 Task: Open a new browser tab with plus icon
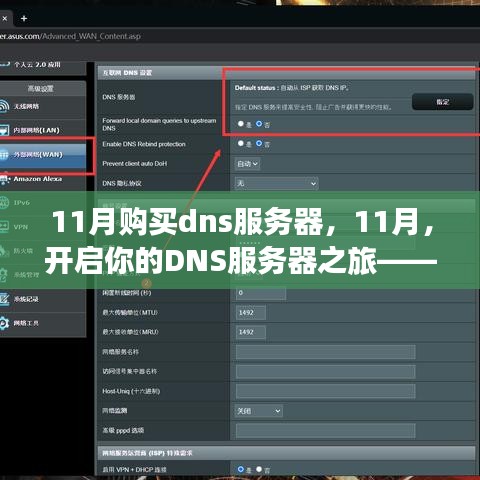point(24,19)
